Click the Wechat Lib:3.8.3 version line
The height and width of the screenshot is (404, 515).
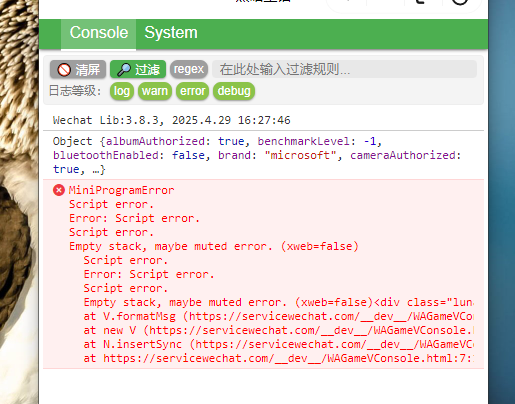(172, 120)
